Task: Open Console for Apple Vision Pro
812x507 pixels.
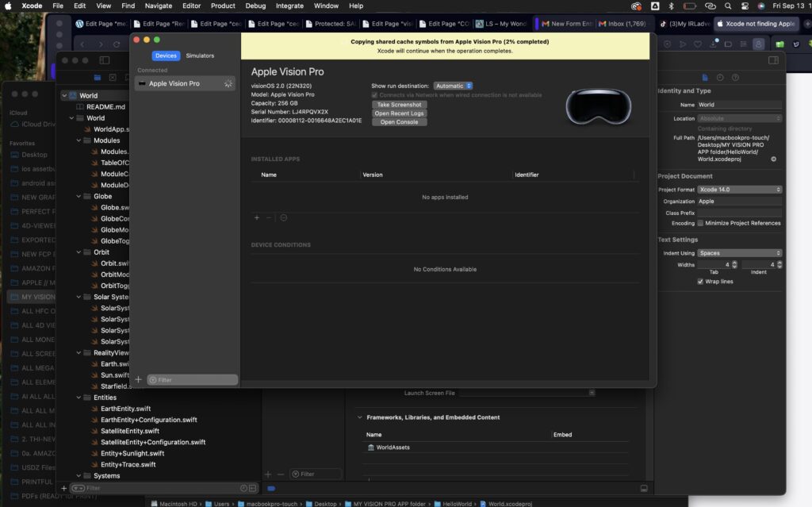Action: click(400, 122)
